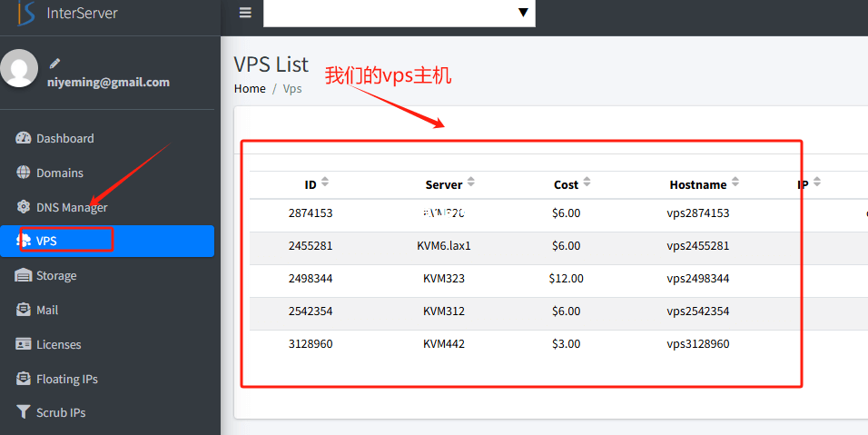Select the VPS menu item

107,241
